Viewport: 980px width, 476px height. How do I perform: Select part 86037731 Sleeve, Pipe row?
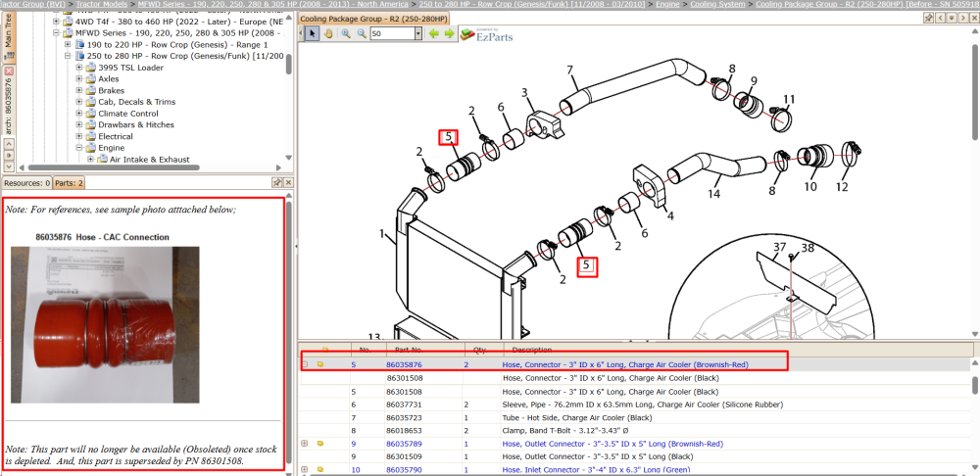(635, 405)
